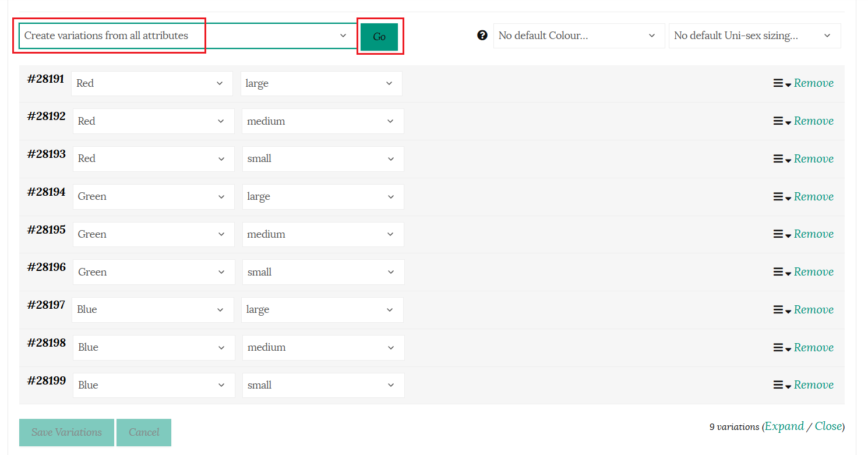Click the drag handle icon for variation #28195
868x455 pixels.
pyautogui.click(x=778, y=234)
